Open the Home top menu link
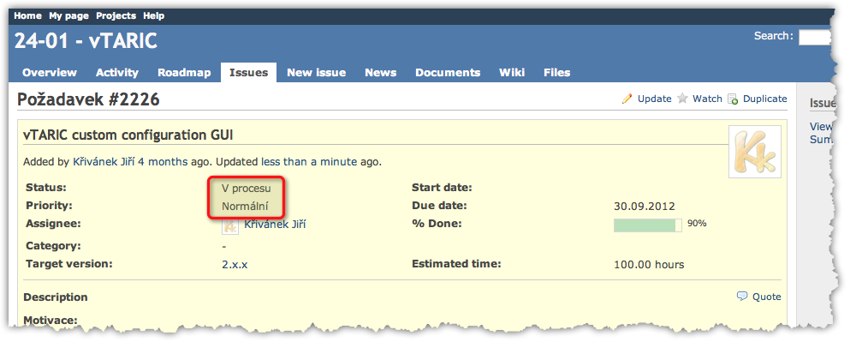Image resolution: width=868 pixels, height=348 pixels. tap(27, 15)
